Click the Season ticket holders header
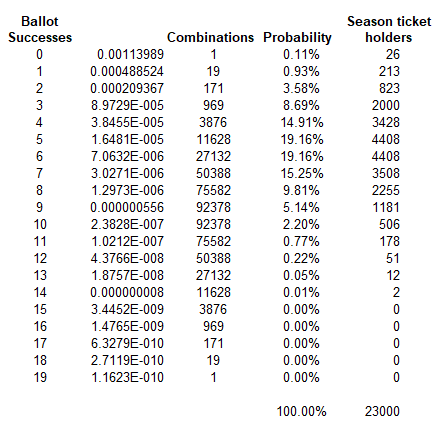Viewport: 441px width, 431px height. click(x=389, y=29)
